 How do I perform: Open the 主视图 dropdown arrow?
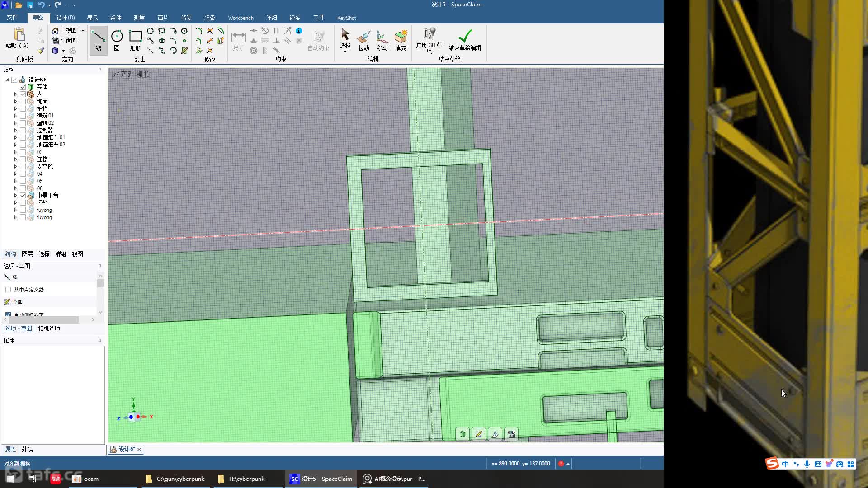(x=83, y=31)
